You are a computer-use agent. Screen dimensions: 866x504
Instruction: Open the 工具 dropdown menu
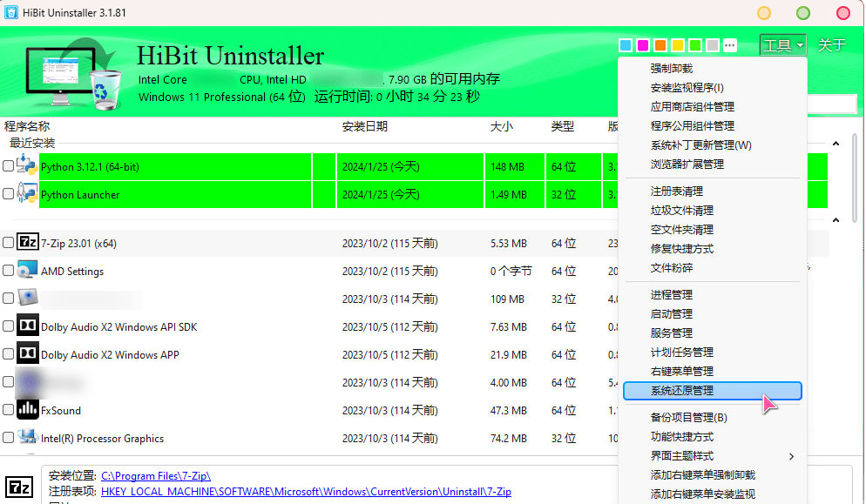(782, 45)
